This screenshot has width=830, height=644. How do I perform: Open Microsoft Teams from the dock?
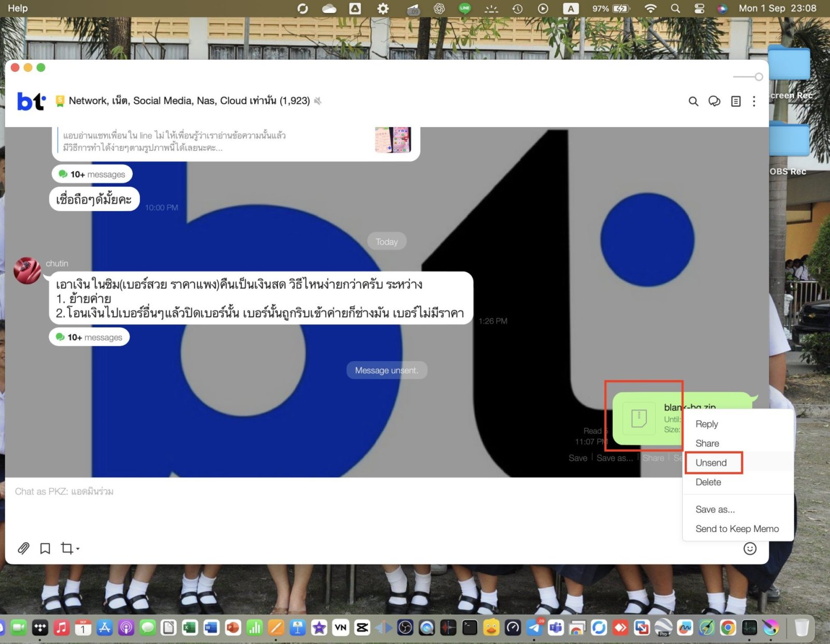[x=556, y=628]
